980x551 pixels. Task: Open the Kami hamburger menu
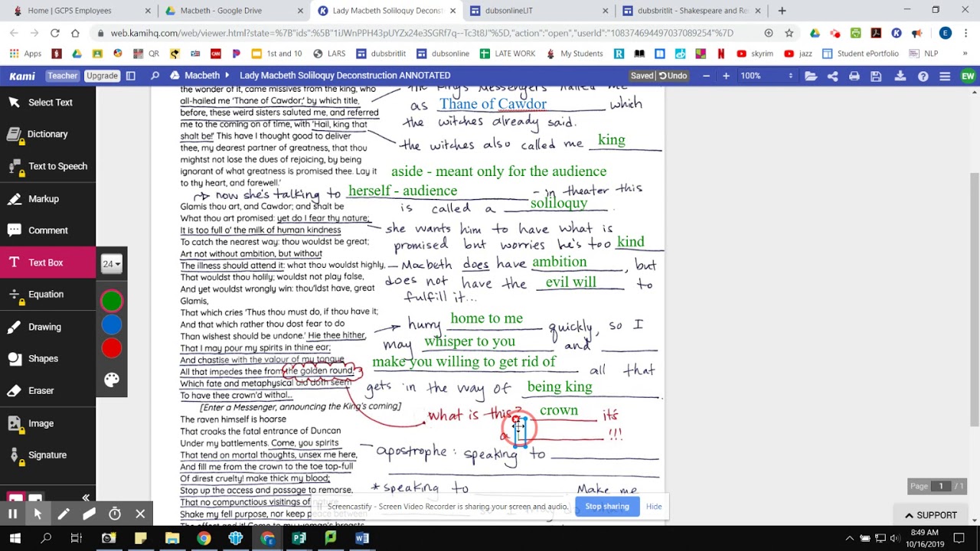pyautogui.click(x=945, y=76)
